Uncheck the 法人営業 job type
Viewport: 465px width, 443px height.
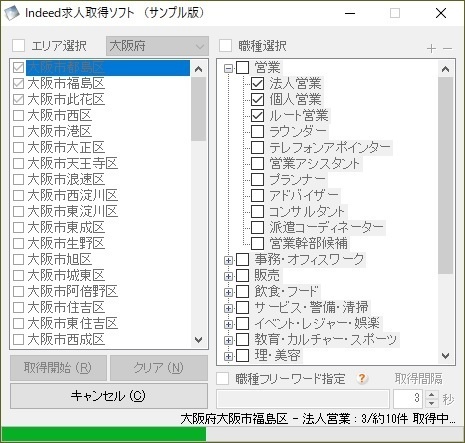(x=257, y=83)
